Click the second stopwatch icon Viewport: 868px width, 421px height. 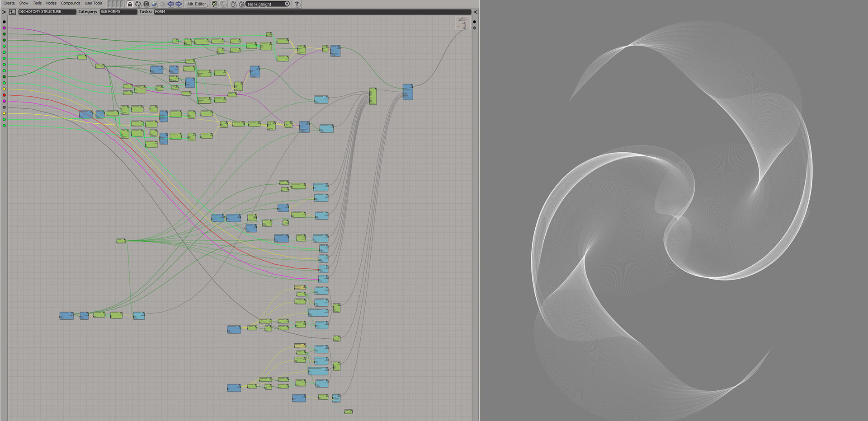[242, 4]
